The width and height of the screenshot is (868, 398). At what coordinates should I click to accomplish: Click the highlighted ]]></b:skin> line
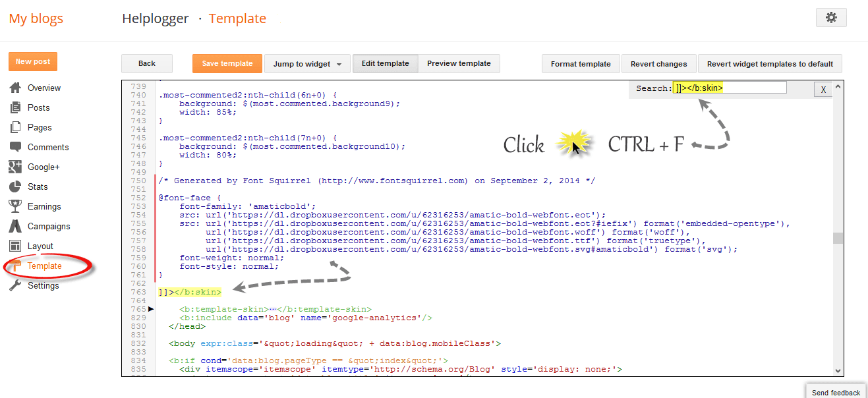coord(190,292)
